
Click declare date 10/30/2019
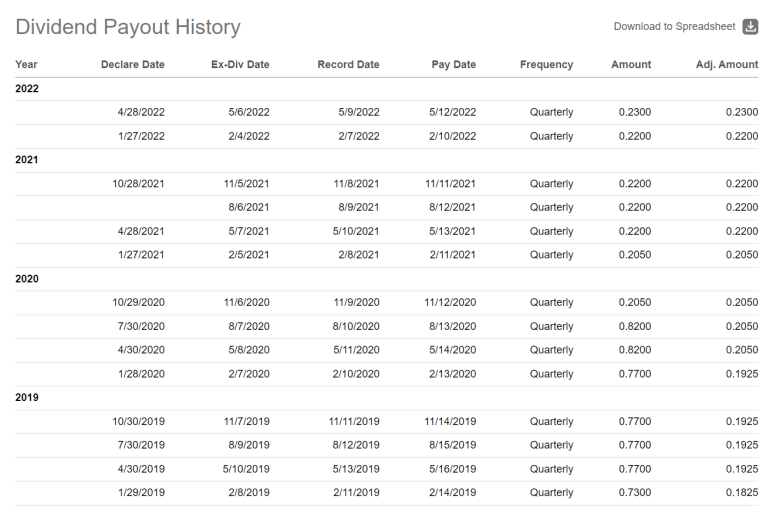pos(138,422)
